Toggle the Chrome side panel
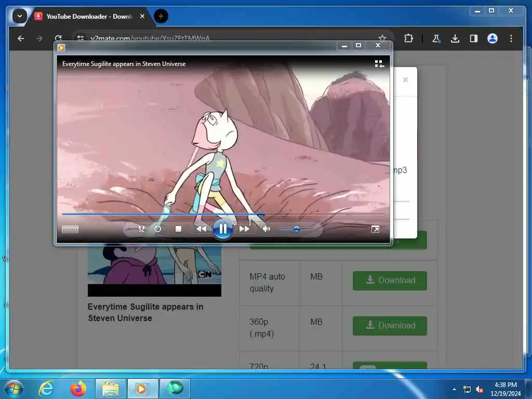 pyautogui.click(x=474, y=38)
